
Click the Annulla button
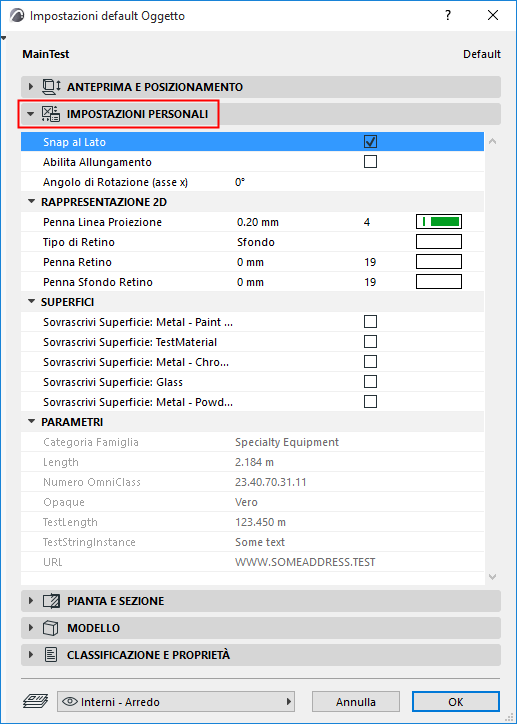(x=355, y=702)
